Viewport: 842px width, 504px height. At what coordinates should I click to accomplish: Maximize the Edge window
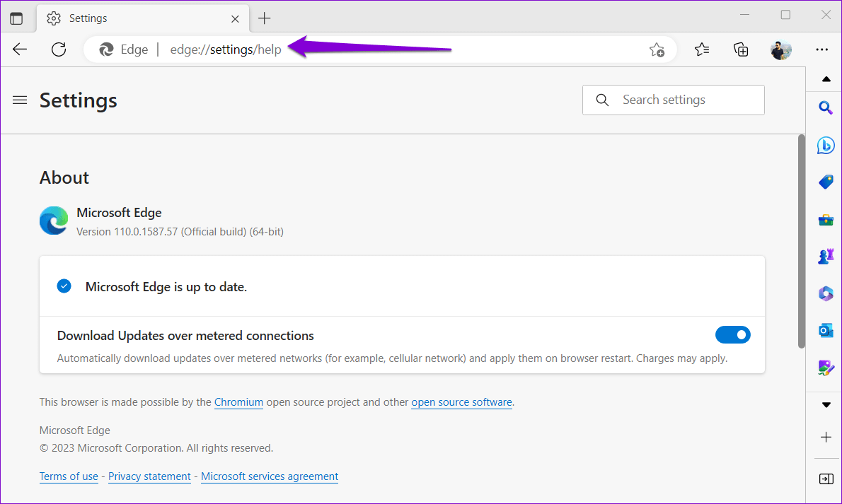point(785,15)
